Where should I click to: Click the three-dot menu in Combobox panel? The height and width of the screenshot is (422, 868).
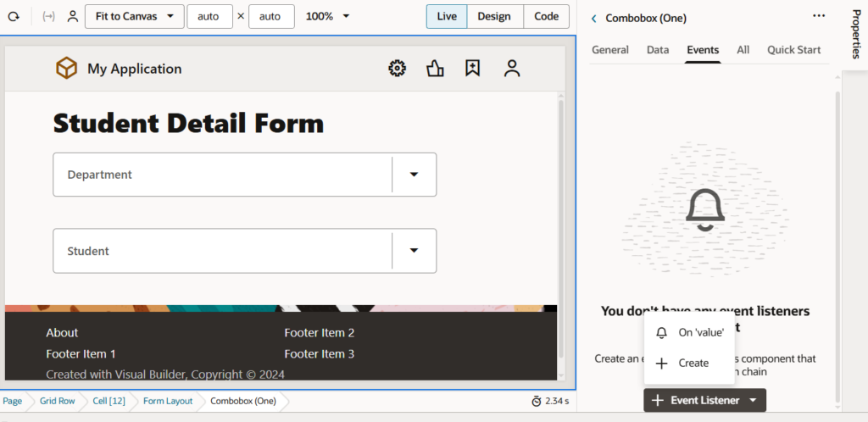[818, 16]
